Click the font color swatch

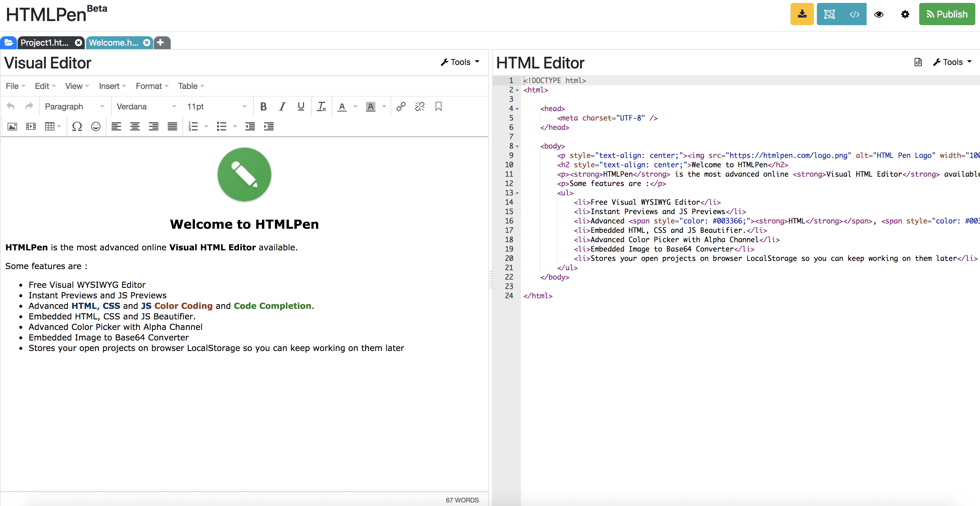(x=344, y=106)
